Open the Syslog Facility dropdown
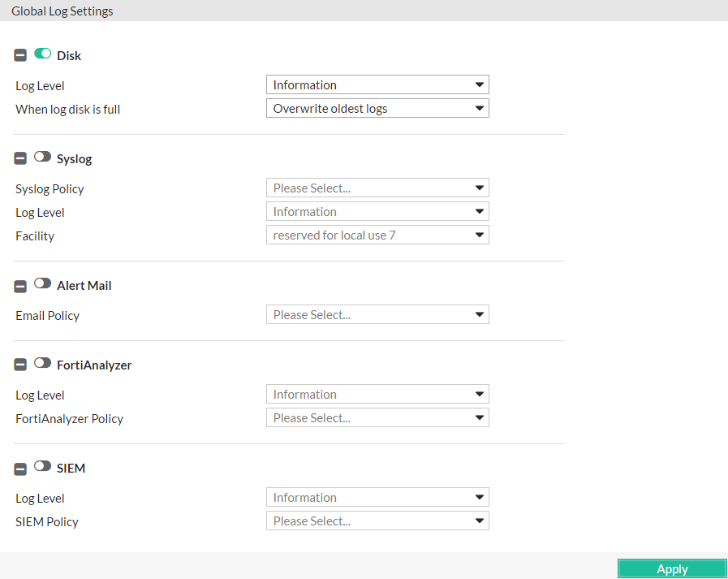This screenshot has height=579, width=728. pyautogui.click(x=377, y=235)
